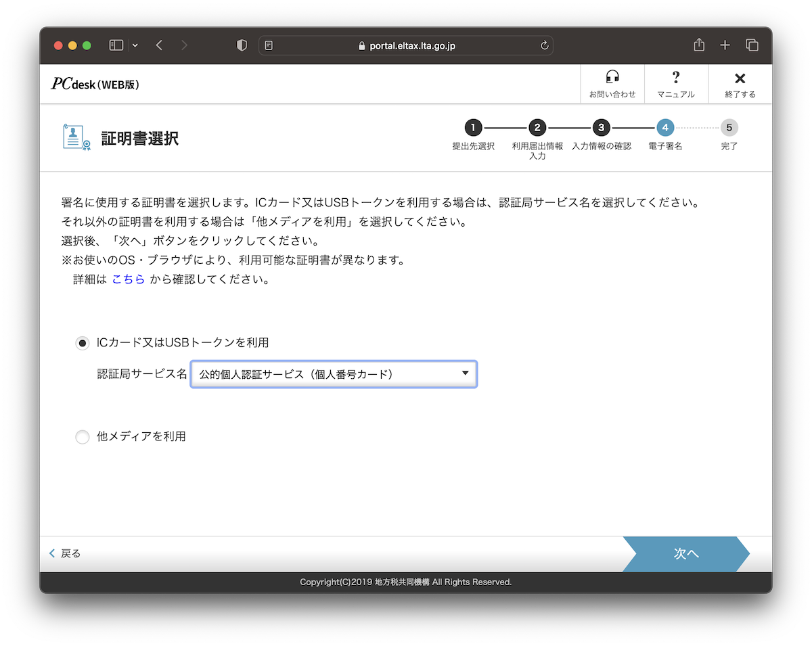Click the reader view page icon
The image size is (812, 646).
[269, 45]
